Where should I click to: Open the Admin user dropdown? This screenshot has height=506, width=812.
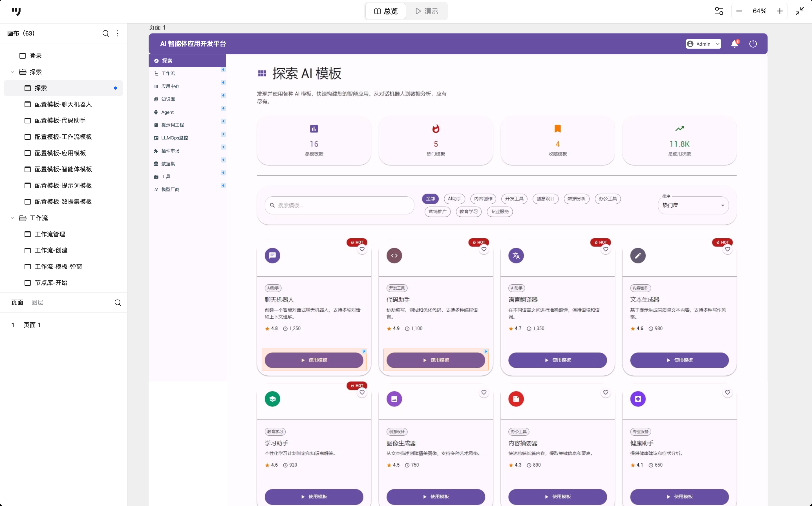click(x=703, y=44)
